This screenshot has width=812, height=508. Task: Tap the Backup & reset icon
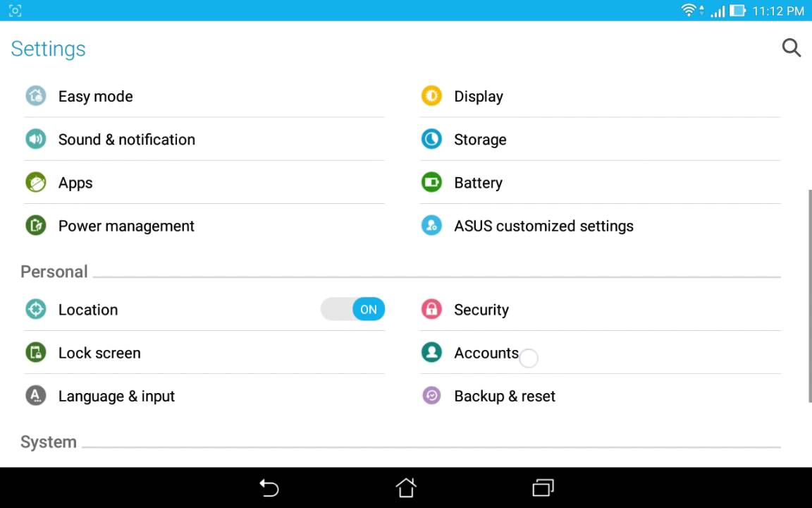click(x=431, y=396)
